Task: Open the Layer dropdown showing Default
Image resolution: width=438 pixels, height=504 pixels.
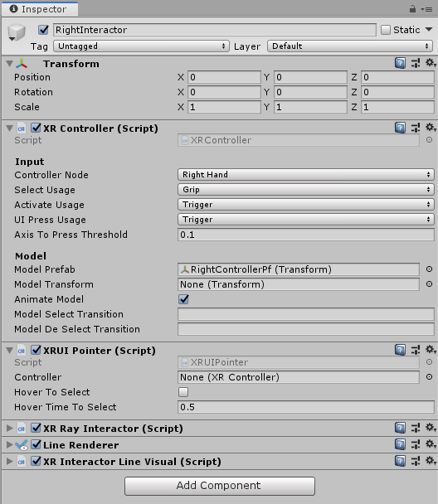Action: (350, 46)
